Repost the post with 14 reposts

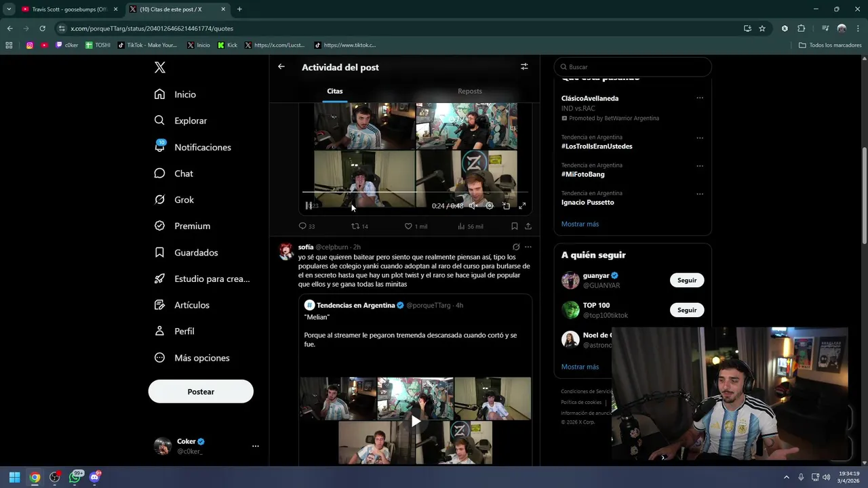click(x=359, y=226)
